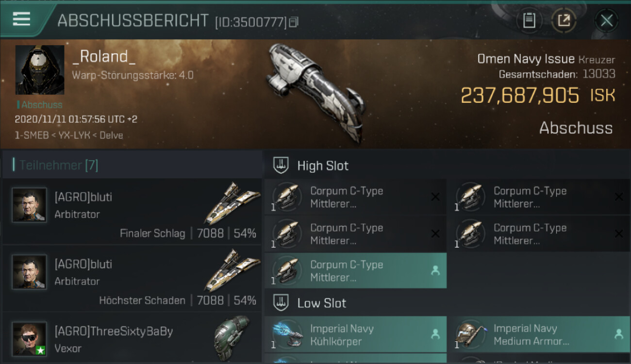Select the highlighted Corpum C-Type Mittlerer module
Image resolution: width=631 pixels, height=364 pixels.
coord(355,271)
